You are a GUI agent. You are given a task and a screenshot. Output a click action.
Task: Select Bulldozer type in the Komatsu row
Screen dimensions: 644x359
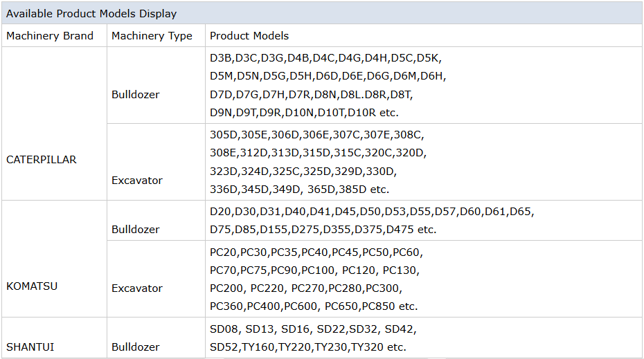[136, 230]
